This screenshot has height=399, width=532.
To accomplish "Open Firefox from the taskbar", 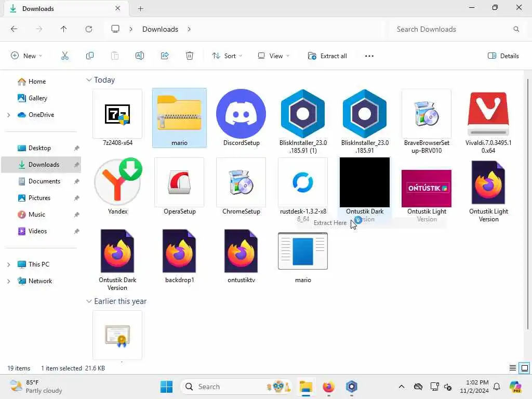I will pos(328,387).
